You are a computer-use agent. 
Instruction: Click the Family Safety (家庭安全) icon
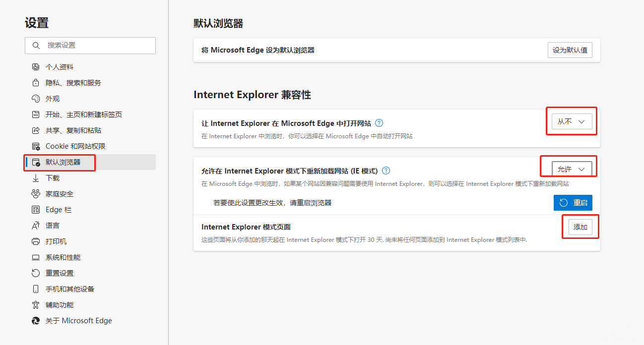tap(36, 194)
